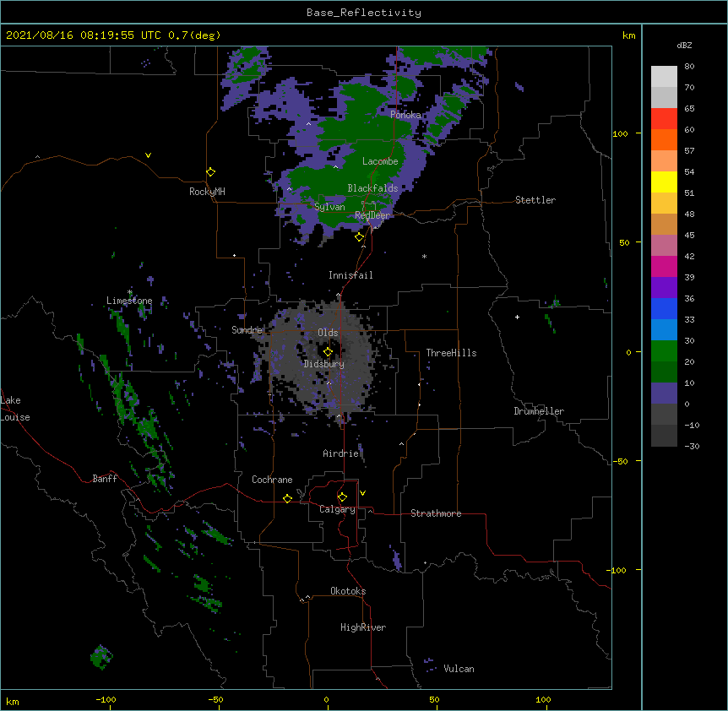Click the RedDeer city label
The image size is (728, 711).
(x=372, y=215)
